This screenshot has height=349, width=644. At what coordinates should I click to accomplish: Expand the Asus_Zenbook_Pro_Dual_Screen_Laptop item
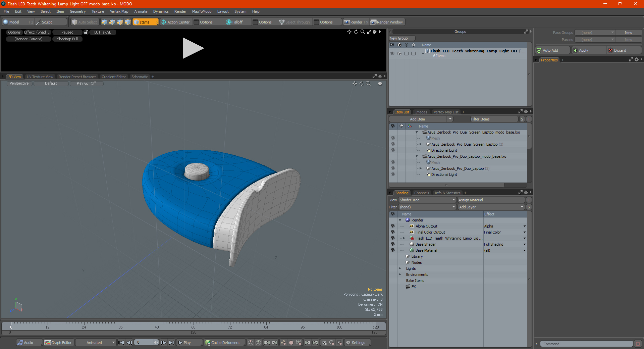coord(421,144)
